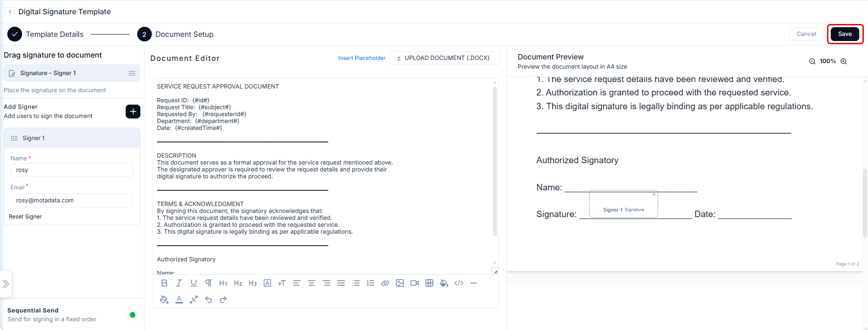Click the Signer 1 panel header
This screenshot has height=330, width=868.
(72, 138)
